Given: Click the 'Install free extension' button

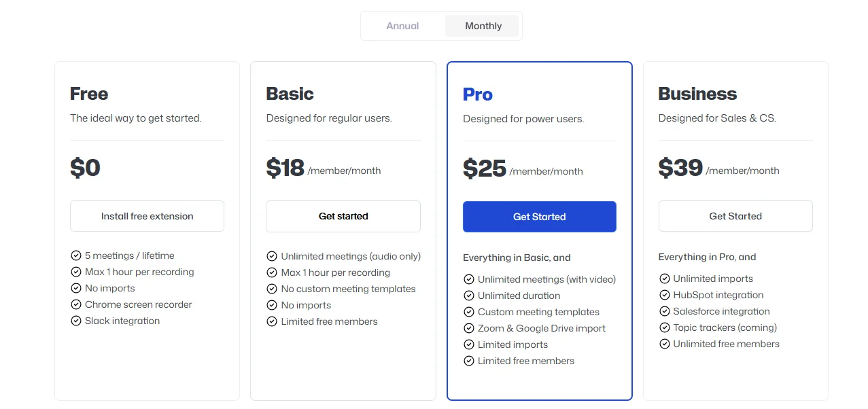Looking at the screenshot, I should click(147, 216).
